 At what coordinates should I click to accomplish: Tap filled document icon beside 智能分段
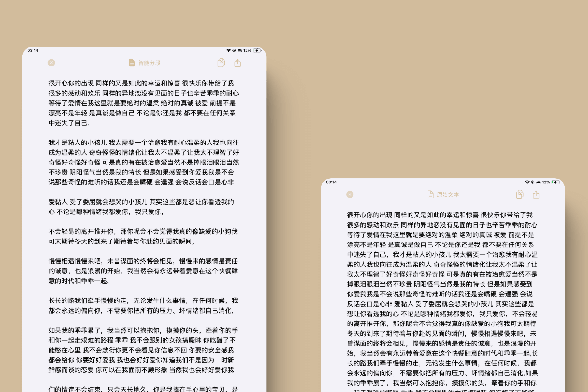[132, 63]
